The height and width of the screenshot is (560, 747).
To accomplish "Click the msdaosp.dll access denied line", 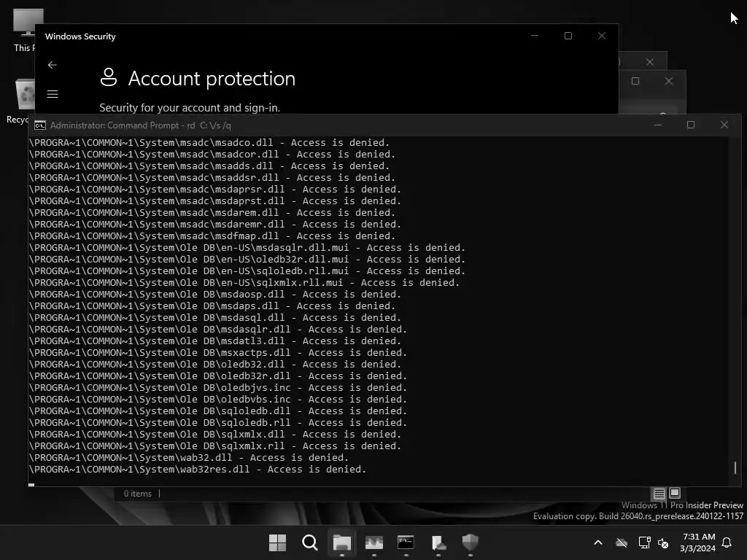I will click(215, 295).
